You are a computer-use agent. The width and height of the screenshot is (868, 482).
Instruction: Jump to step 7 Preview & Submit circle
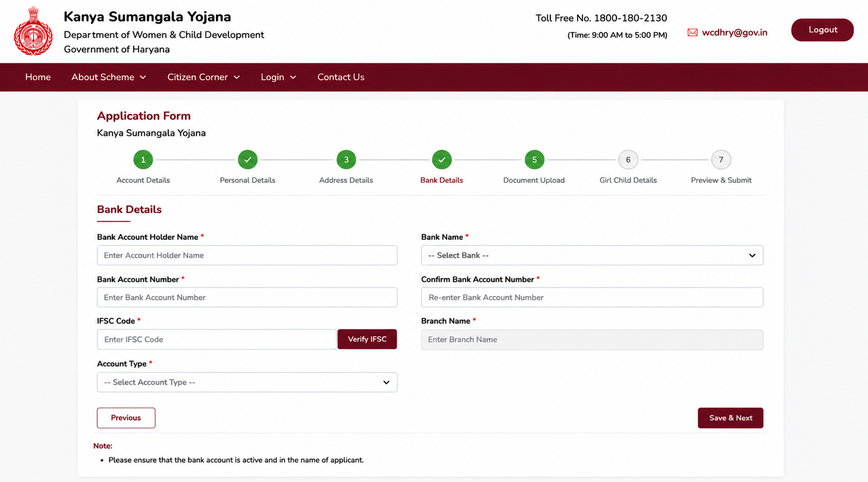click(721, 159)
